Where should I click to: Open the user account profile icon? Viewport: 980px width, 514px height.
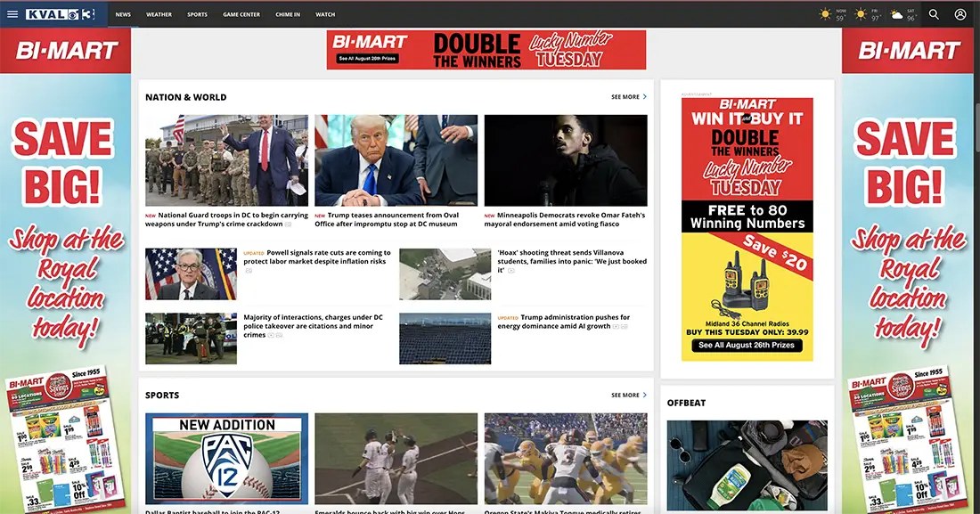960,13
